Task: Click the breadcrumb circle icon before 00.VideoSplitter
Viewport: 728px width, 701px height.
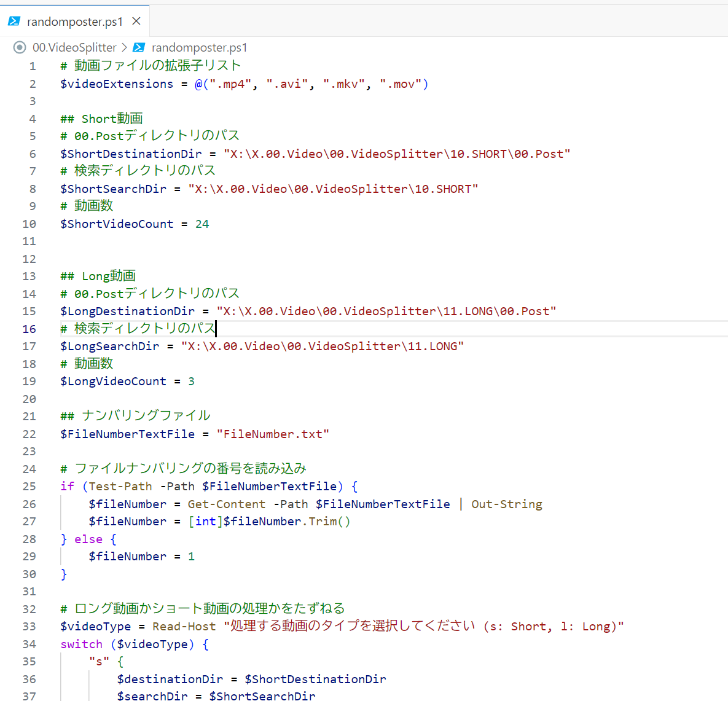Action: pyautogui.click(x=20, y=47)
